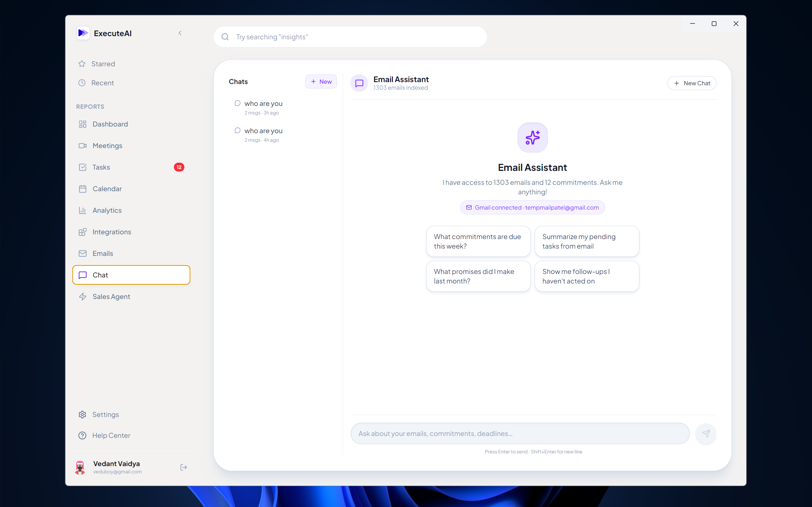Screen dimensions: 812x507
Task: Focus the 'Ask about your emails' message field
Action: pyautogui.click(x=519, y=433)
